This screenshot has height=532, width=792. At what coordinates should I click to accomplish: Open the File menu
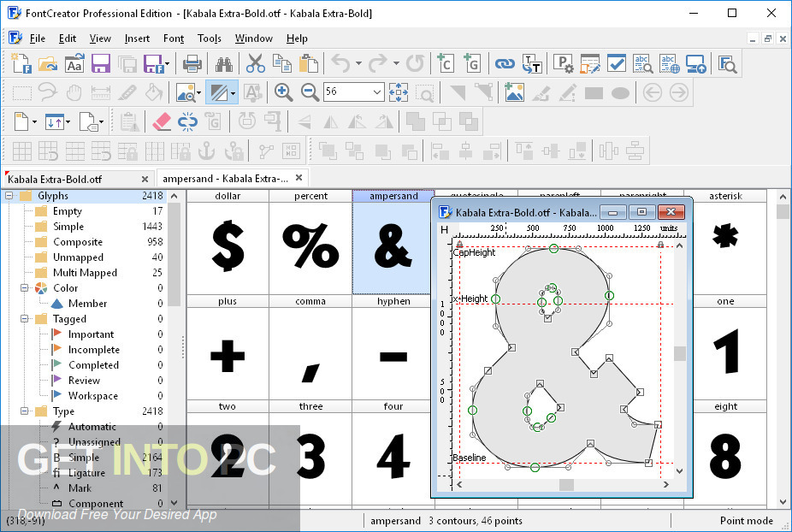[38, 38]
